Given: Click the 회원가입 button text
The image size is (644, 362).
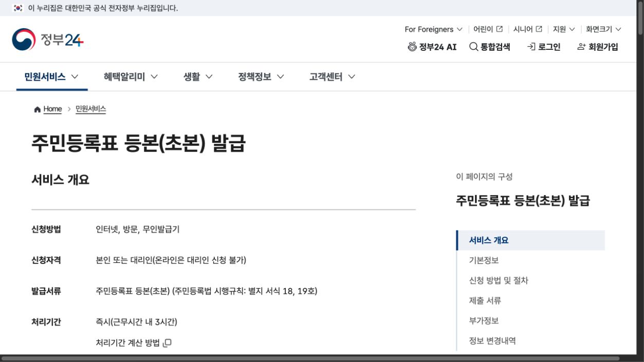Looking at the screenshot, I should (603, 47).
